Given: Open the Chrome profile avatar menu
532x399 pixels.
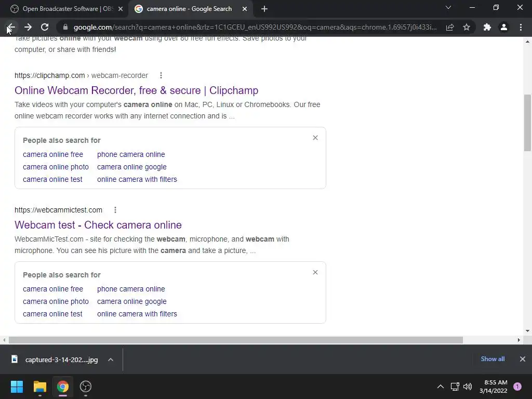Looking at the screenshot, I should 504,27.
